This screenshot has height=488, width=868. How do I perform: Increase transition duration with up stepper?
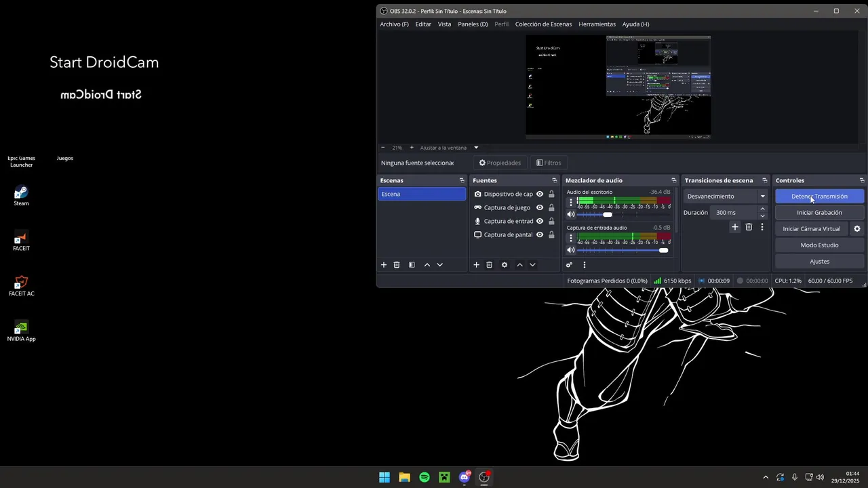pos(762,209)
